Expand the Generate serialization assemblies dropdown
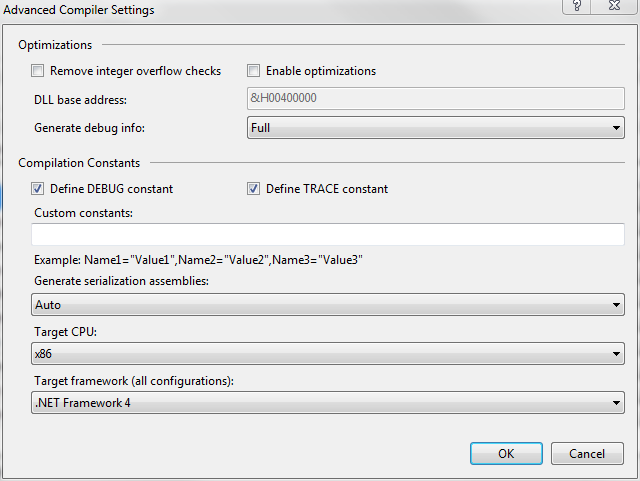The width and height of the screenshot is (640, 481). click(x=328, y=305)
